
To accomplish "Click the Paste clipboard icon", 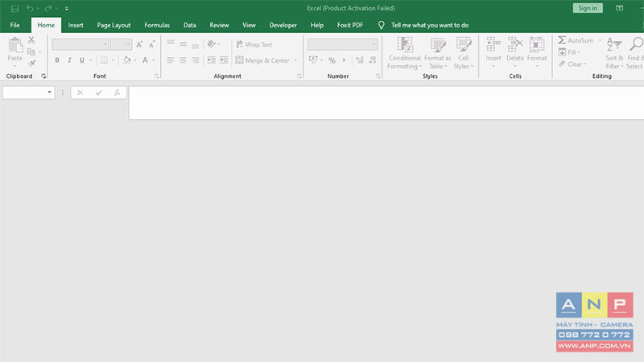I will click(15, 45).
